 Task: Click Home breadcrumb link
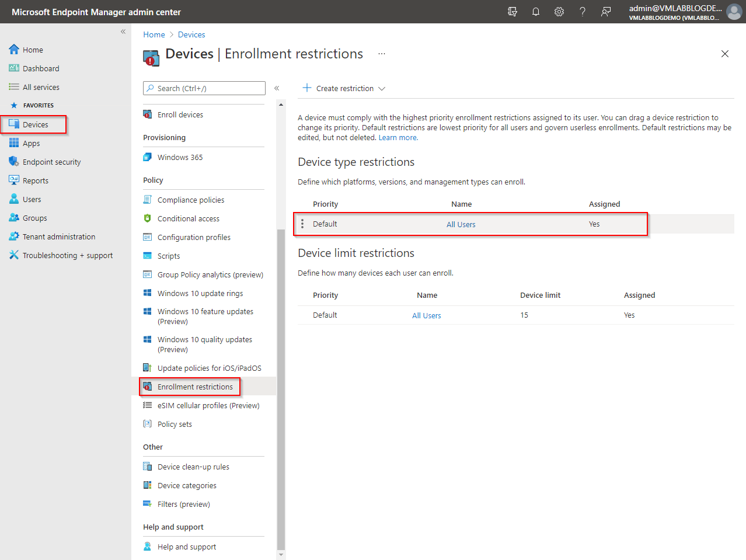click(154, 34)
